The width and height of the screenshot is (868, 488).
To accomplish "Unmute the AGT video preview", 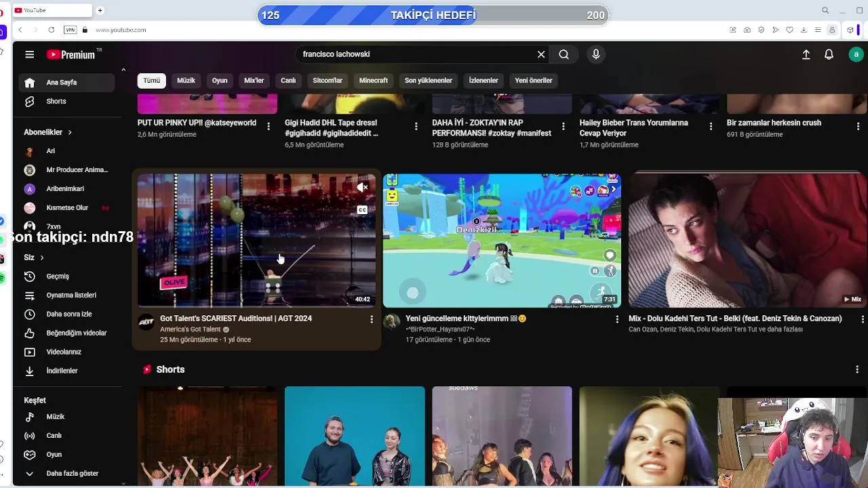I will (362, 188).
